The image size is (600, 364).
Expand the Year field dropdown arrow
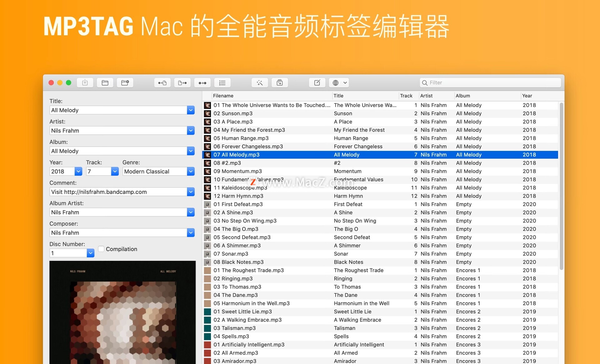pos(78,171)
